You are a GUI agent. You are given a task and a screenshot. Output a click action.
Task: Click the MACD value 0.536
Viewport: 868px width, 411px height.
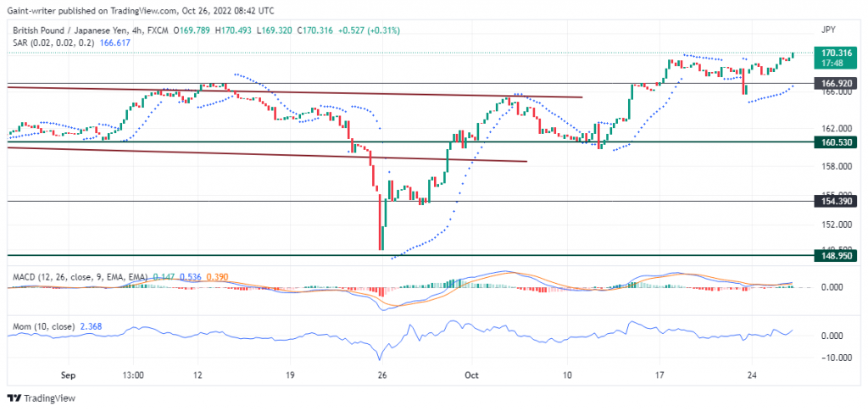tap(191, 276)
